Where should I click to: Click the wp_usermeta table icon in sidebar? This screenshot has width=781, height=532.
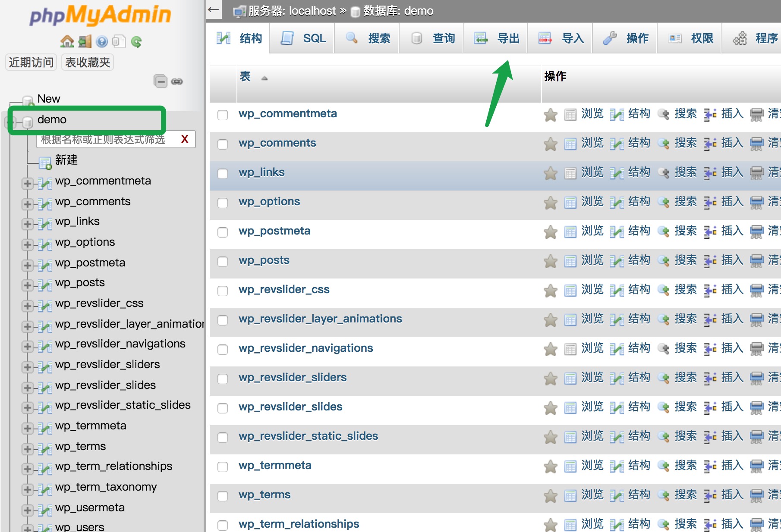click(x=44, y=510)
